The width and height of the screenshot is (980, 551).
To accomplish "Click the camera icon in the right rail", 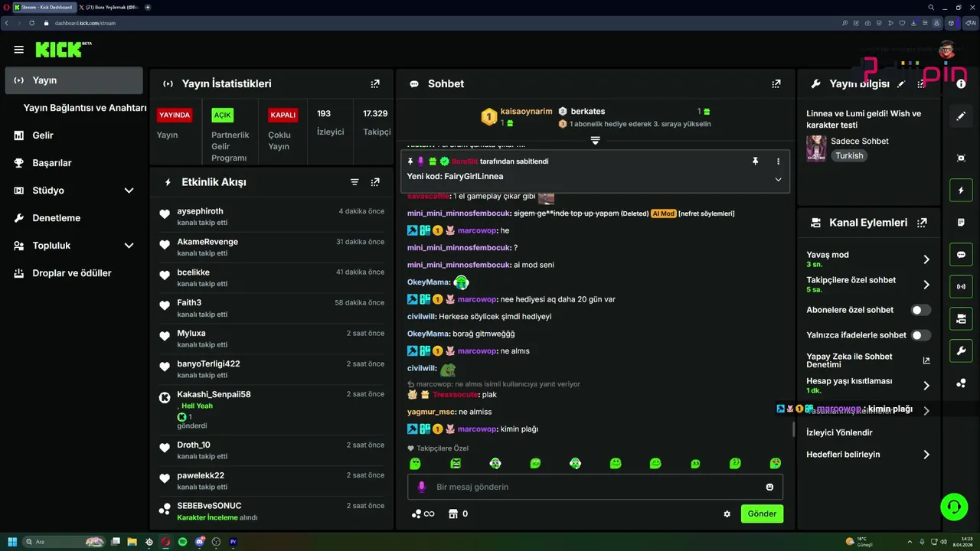I will click(x=961, y=319).
